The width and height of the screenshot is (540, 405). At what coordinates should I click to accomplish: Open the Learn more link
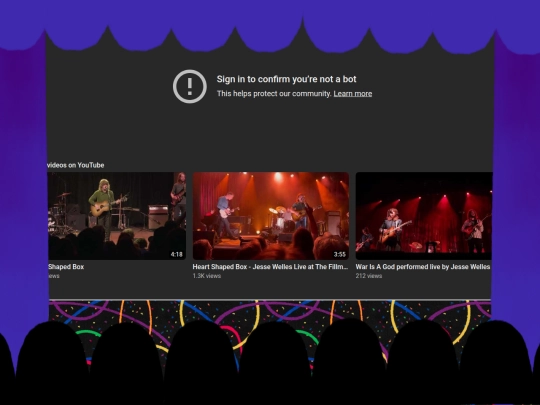tap(353, 94)
